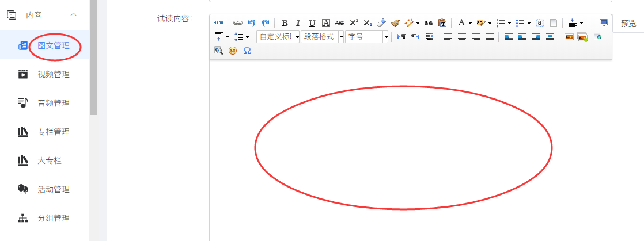This screenshot has width=644, height=241.
Task: Apply font color with the A icon
Action: tap(461, 23)
